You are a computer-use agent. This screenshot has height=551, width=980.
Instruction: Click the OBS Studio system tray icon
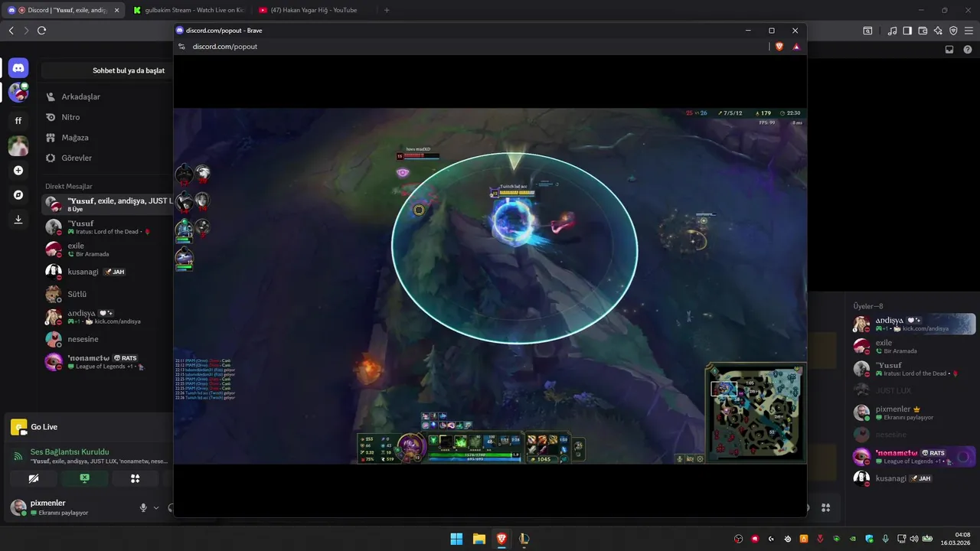tap(739, 539)
